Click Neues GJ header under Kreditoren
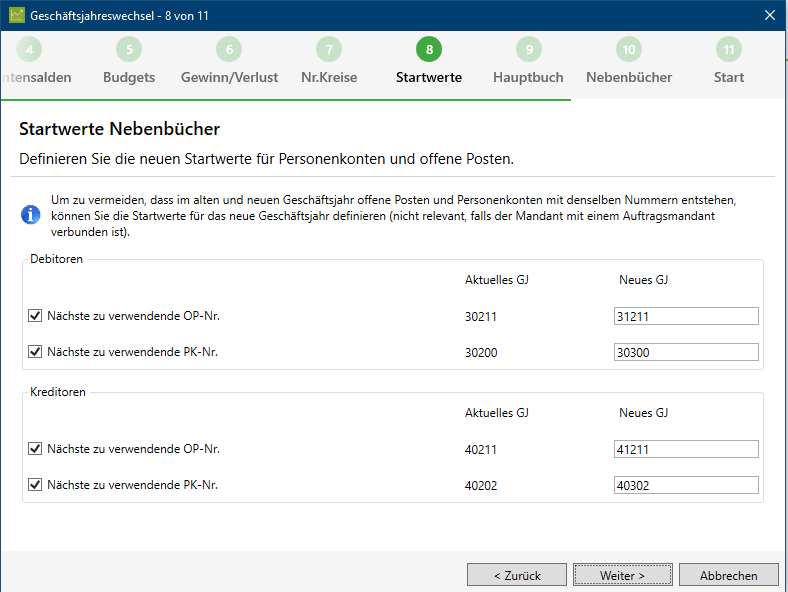Screen dimensions: 788x592 [644, 413]
